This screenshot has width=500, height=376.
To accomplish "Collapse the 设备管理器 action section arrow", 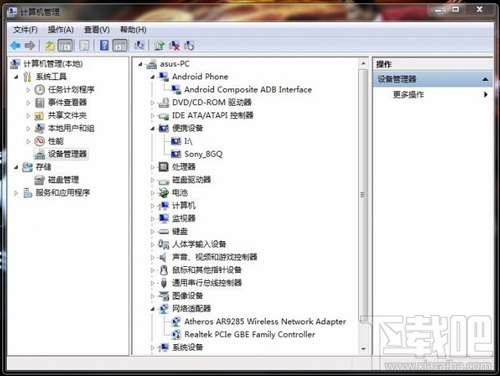I will (485, 79).
